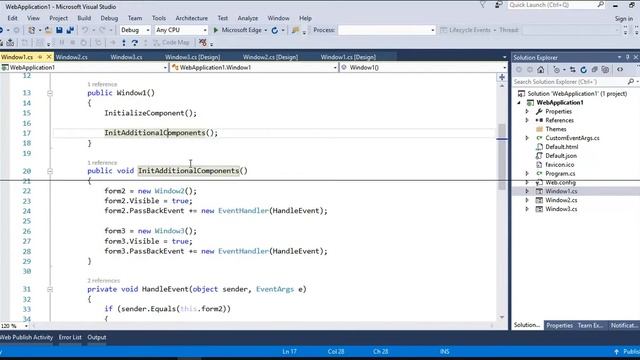Expand the Properties node in Solution Explorer
The image size is (640, 360).
click(527, 111)
